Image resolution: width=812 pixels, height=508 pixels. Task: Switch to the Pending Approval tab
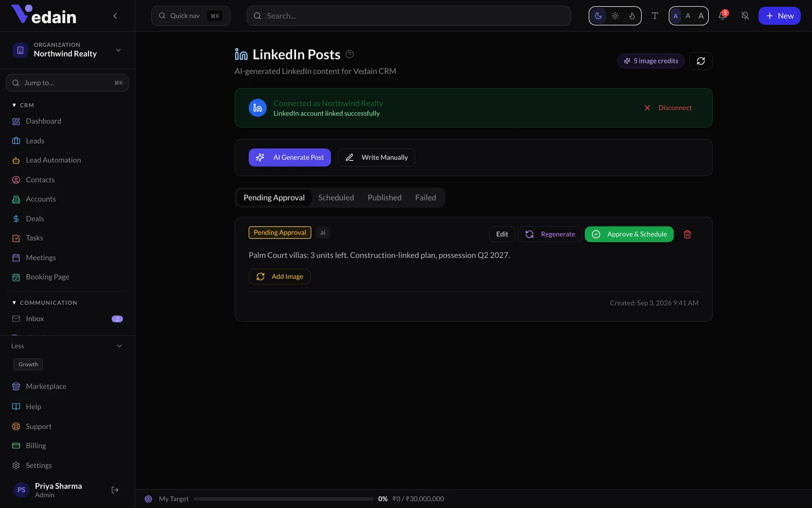click(x=274, y=198)
